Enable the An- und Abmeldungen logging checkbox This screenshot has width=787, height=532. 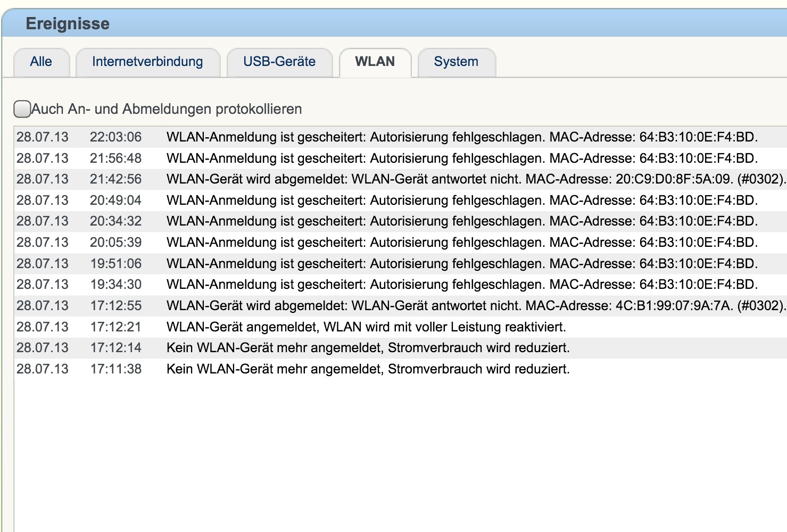click(22, 109)
